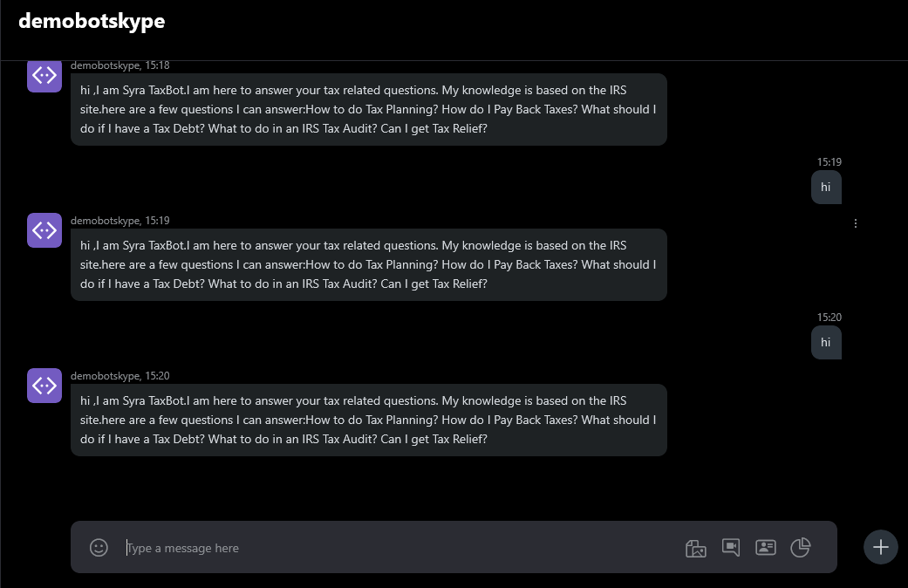Click the bot's first message bubble from 15:18

368,110
